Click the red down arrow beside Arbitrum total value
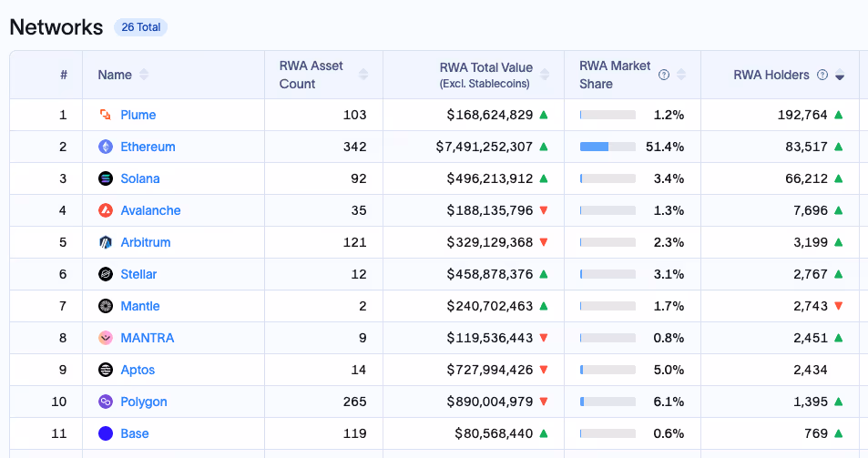Screen dimensions: 868x458 coord(544,242)
